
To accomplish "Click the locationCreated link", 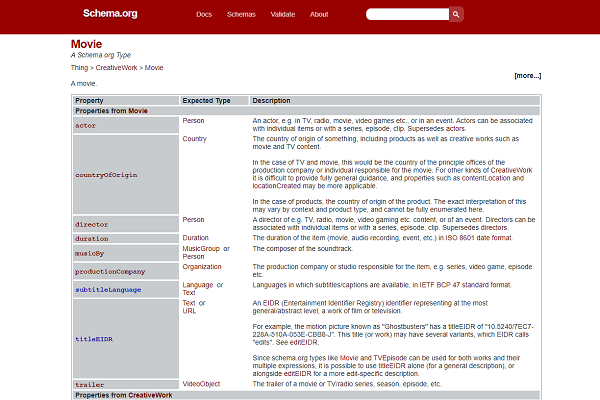I will pyautogui.click(x=277, y=186).
